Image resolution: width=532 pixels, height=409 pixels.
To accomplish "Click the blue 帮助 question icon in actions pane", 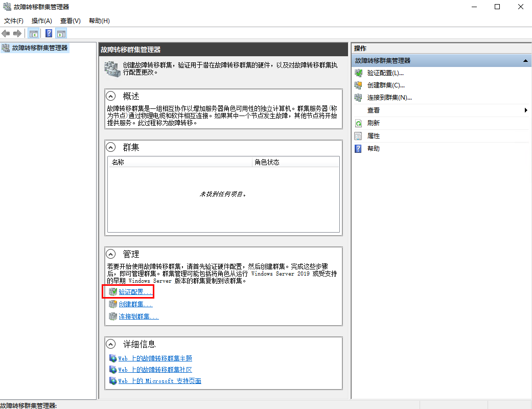I will point(358,148).
